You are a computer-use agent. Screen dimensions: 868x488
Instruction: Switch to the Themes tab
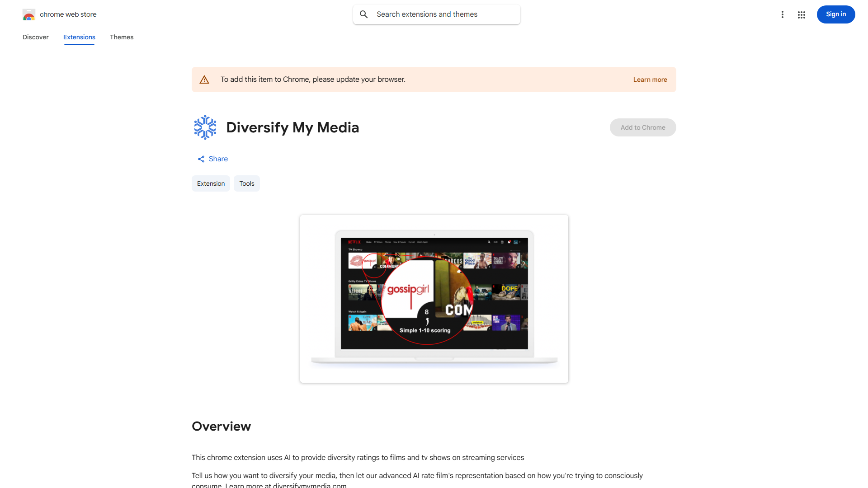[x=121, y=37]
